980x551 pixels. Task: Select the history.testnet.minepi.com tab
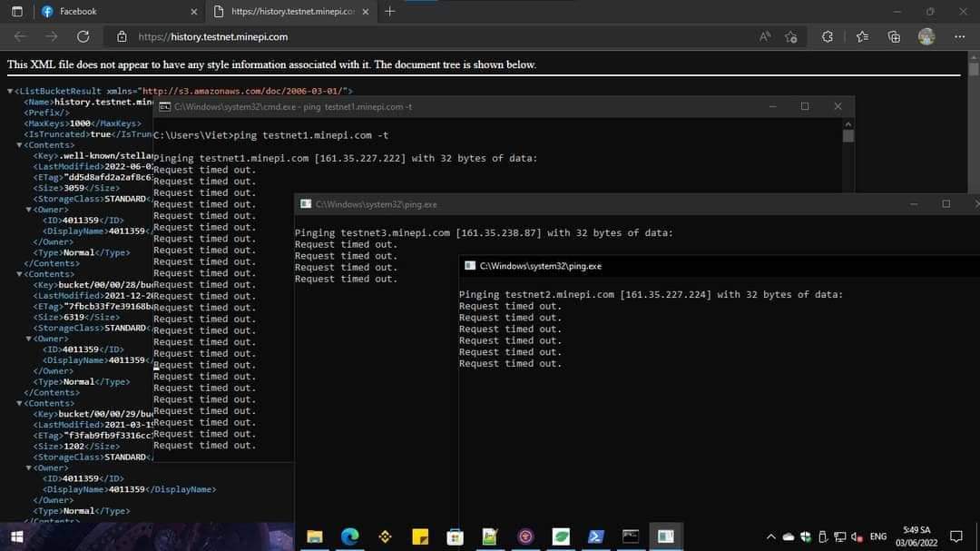pos(292,11)
